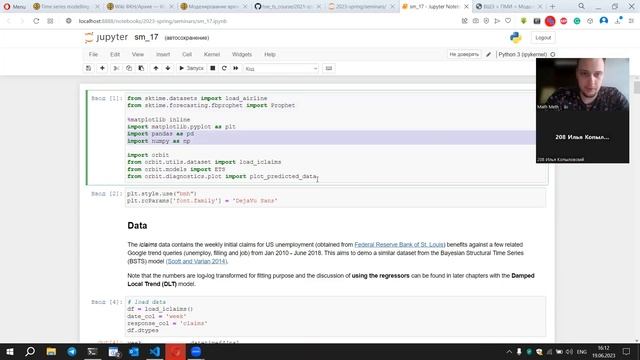This screenshot has width=640, height=360.
Task: Open the command palette keyboard icon
Action: tap(329, 68)
